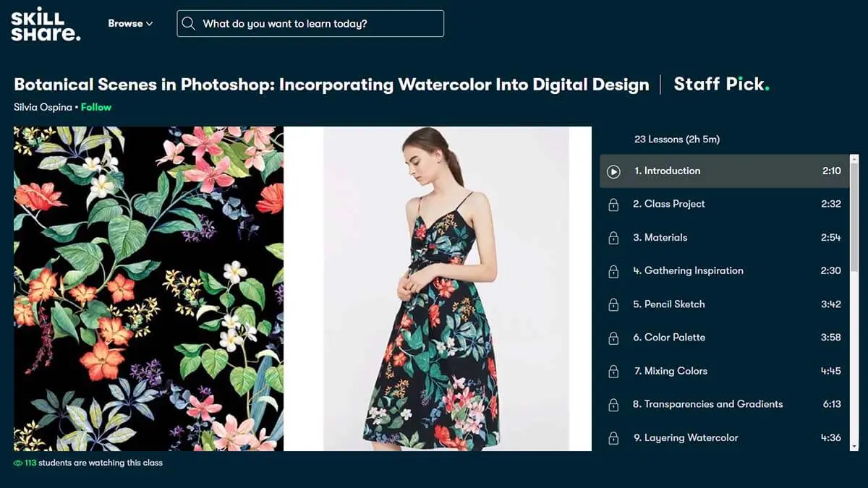
Task: Select lesson '4. Gathering Inspiration'
Action: pyautogui.click(x=725, y=270)
